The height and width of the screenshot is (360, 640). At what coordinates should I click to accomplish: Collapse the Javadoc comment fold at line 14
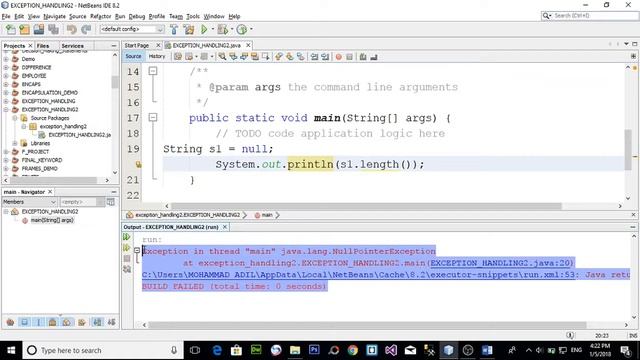point(153,71)
